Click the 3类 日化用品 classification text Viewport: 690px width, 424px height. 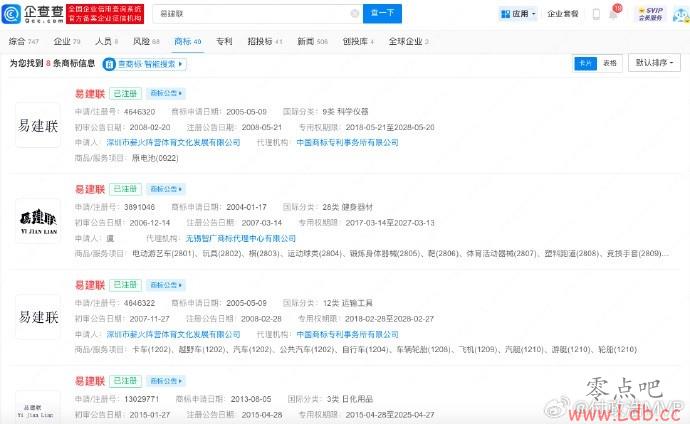[350, 399]
